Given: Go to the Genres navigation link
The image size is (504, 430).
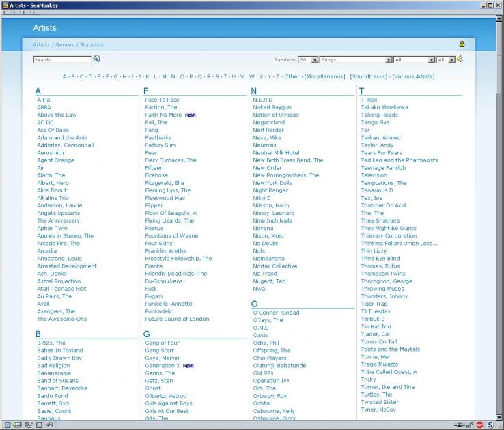Looking at the screenshot, I should click(x=65, y=45).
